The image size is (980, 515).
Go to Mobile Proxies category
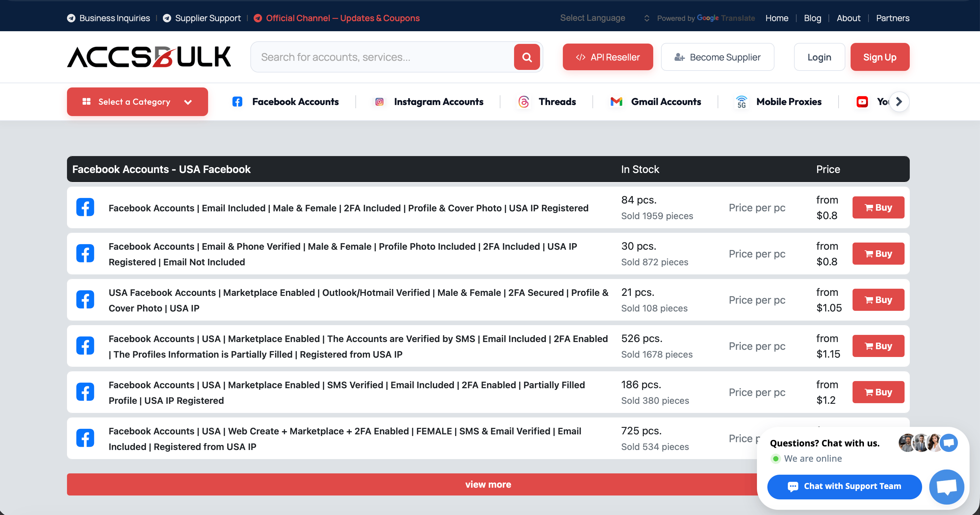[x=789, y=101]
